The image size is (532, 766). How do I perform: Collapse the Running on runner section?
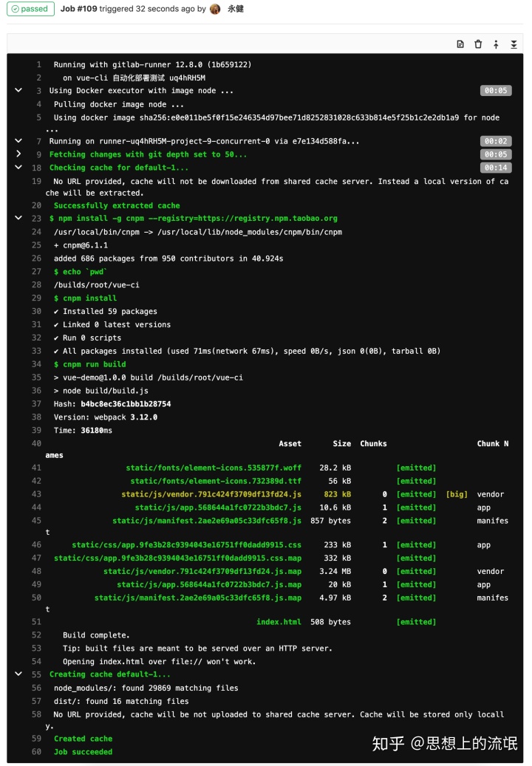click(18, 140)
